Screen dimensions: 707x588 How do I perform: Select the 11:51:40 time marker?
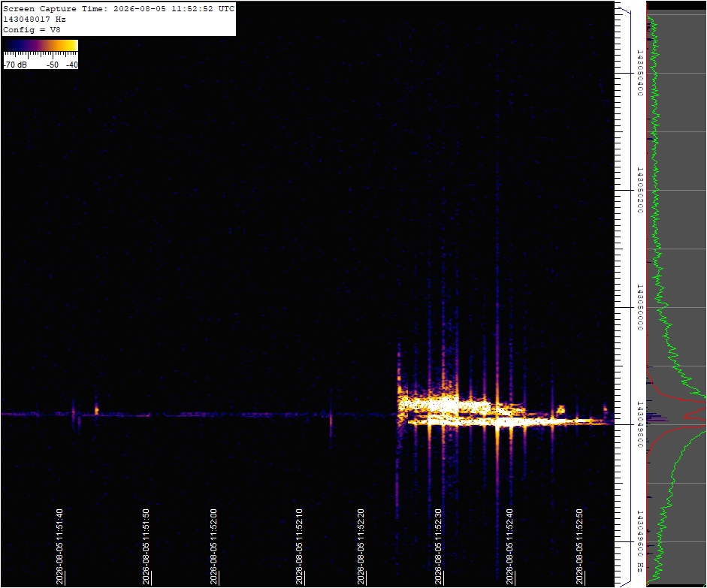(60, 547)
